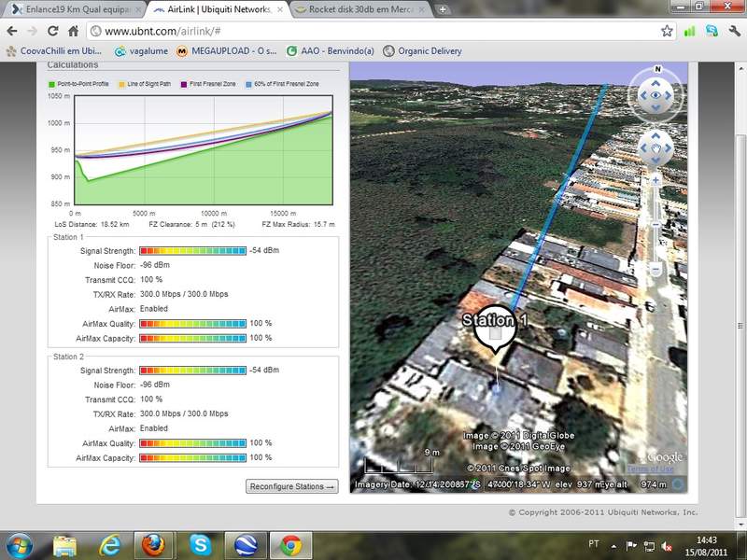Viewport: 747px width, 560px height.
Task: Close the AirLink Ubiquiti Networks tab
Action: 279,9
